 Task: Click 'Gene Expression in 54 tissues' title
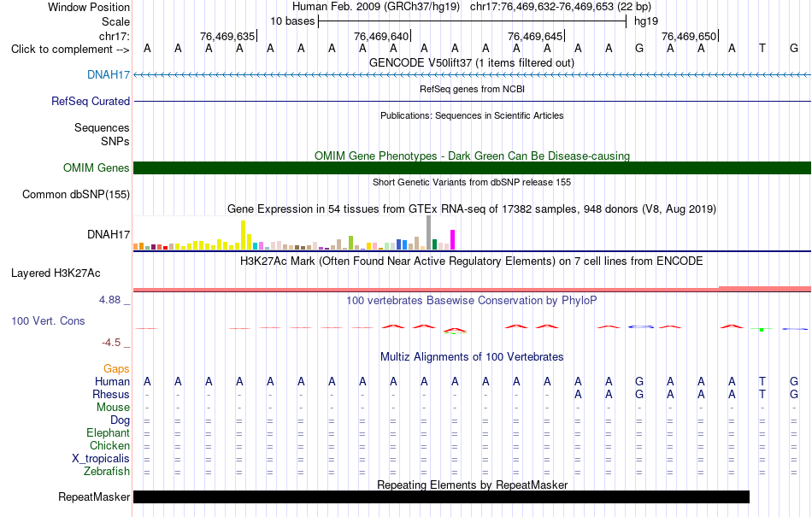pyautogui.click(x=472, y=209)
